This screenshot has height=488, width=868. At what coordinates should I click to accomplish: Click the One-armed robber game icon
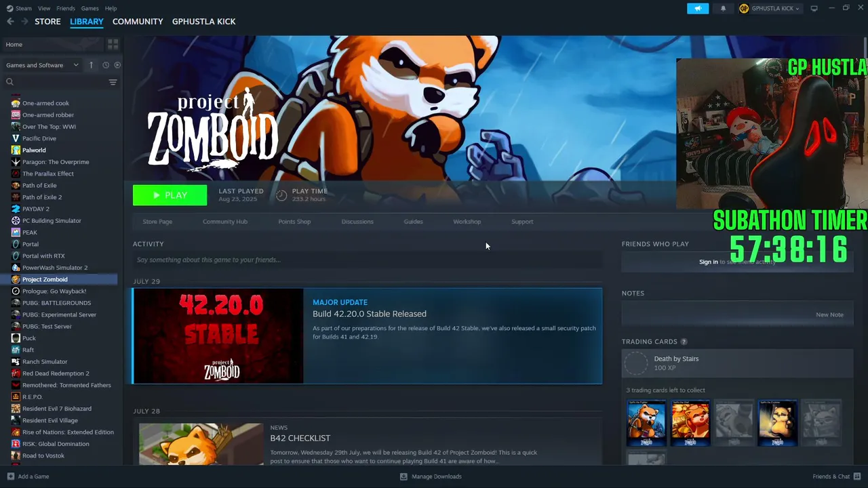(16, 115)
